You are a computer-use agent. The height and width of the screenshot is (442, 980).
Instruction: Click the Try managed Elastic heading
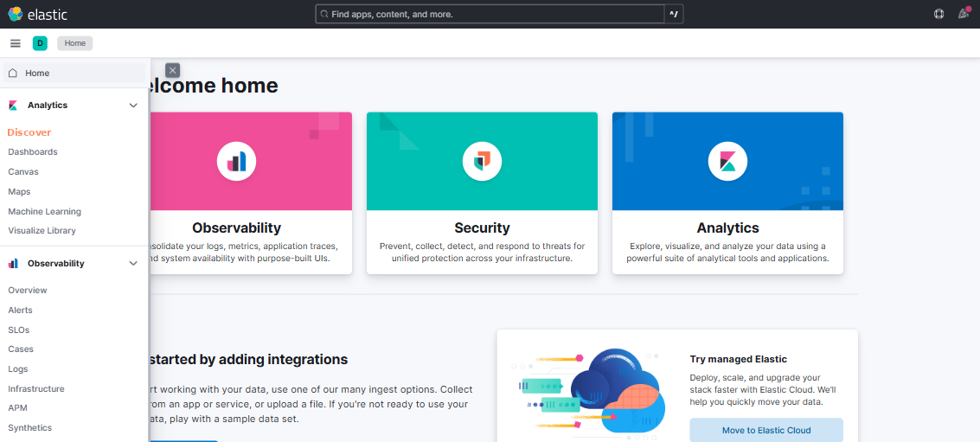click(738, 359)
